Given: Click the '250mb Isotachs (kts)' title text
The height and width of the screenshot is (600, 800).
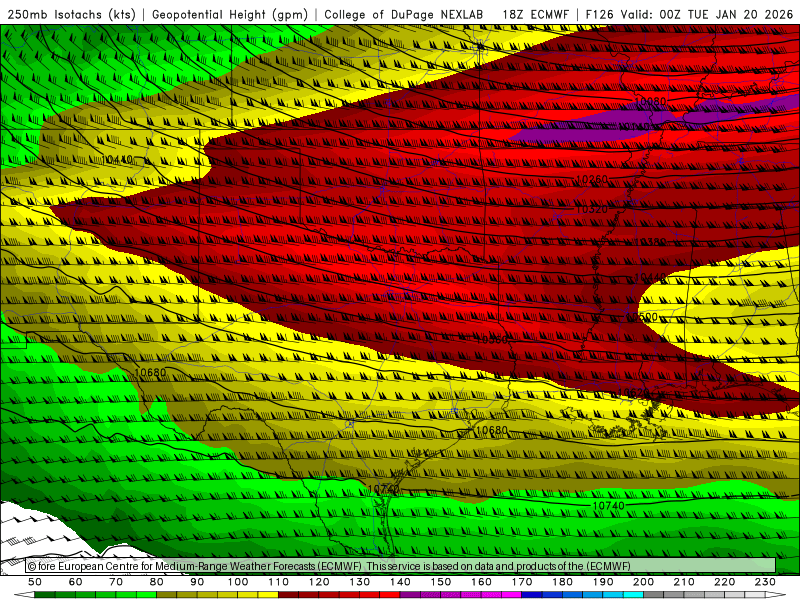Looking at the screenshot, I should (71, 14).
